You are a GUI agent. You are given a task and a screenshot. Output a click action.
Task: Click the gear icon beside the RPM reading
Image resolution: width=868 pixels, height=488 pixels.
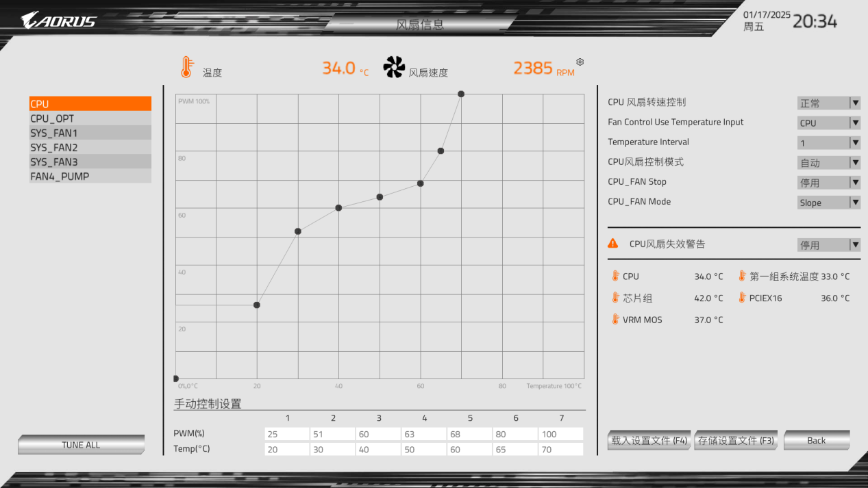click(x=580, y=62)
